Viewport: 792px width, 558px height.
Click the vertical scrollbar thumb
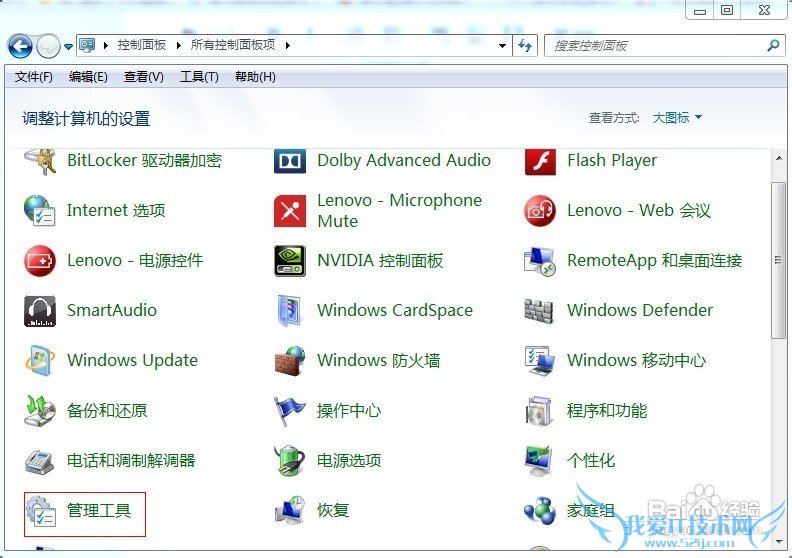[x=778, y=261]
